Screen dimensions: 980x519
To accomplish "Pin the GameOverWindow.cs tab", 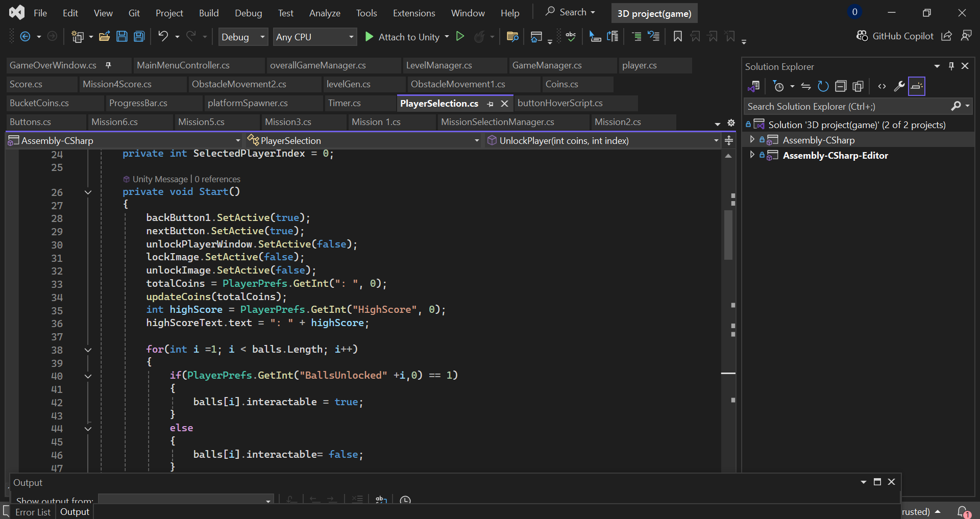I will [108, 65].
